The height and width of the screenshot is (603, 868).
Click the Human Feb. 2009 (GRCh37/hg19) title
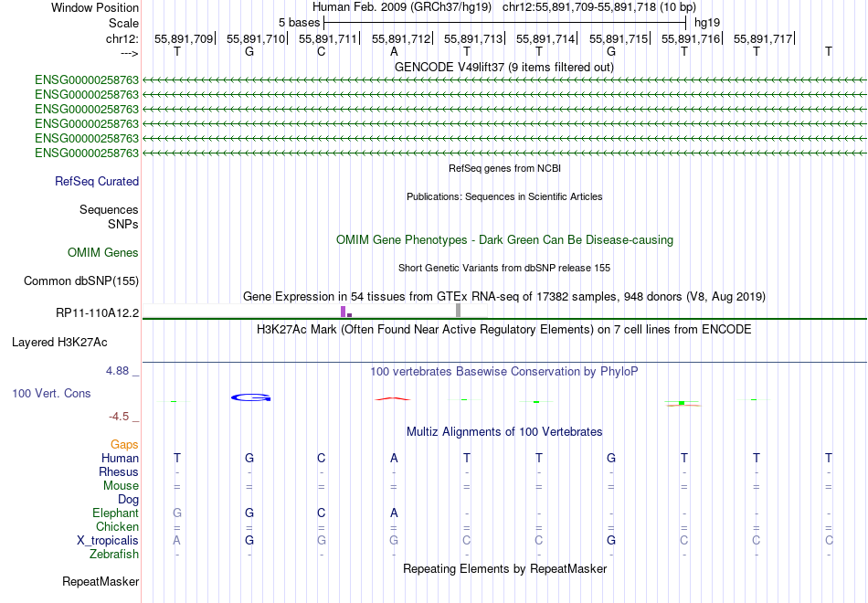[x=402, y=7]
